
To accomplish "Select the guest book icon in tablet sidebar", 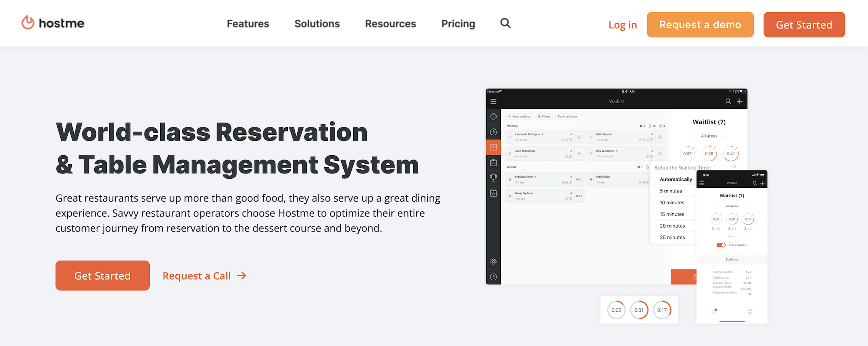I will tap(493, 193).
